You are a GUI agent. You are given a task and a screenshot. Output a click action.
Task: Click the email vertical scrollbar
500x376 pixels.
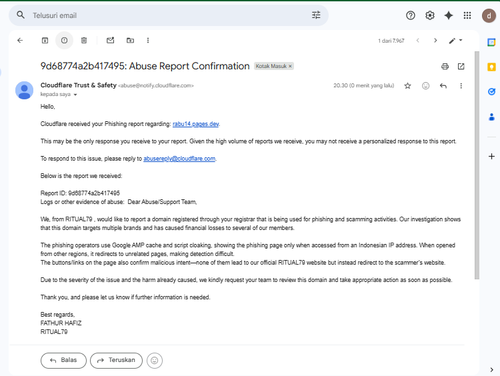(477, 165)
